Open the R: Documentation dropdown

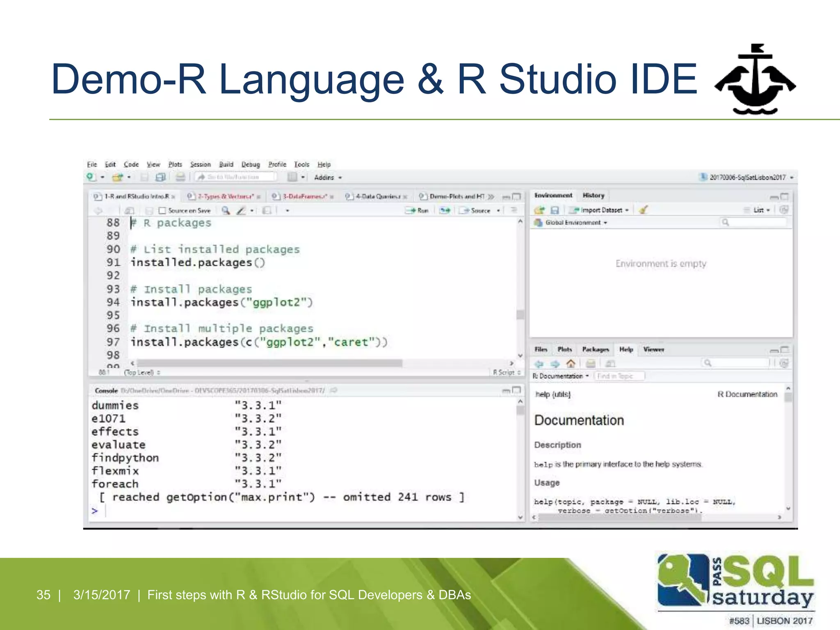coord(561,376)
